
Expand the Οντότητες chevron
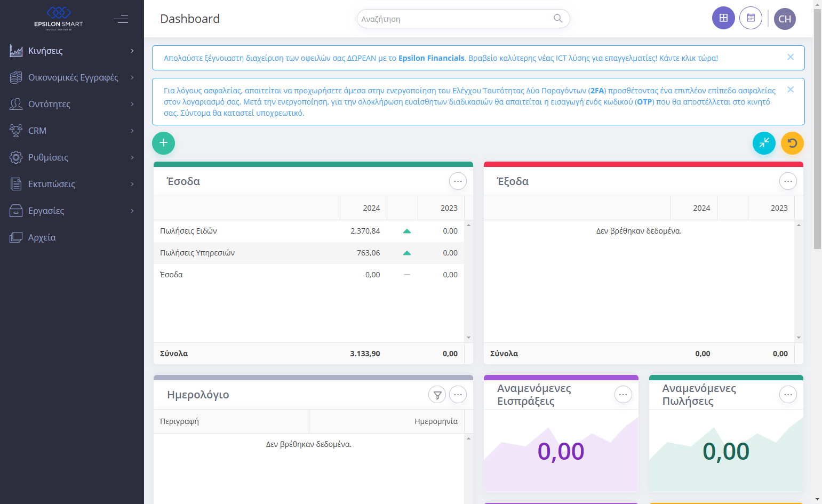tap(132, 104)
